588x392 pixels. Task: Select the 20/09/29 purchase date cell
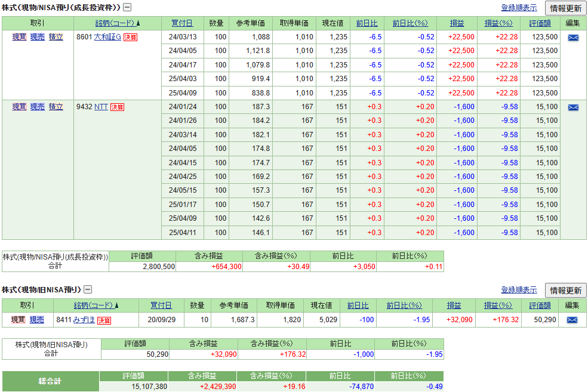(x=161, y=320)
